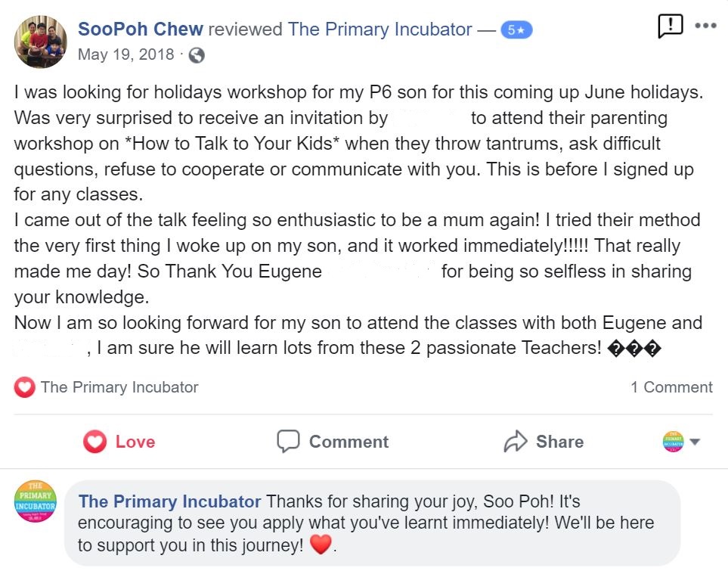Click the share arrow icon
Viewport: 728px width, 571px height.
(516, 442)
